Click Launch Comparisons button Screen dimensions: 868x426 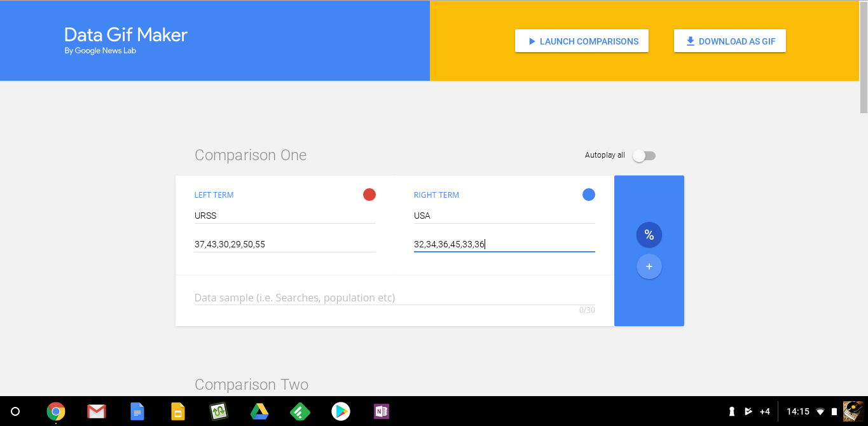(x=582, y=41)
